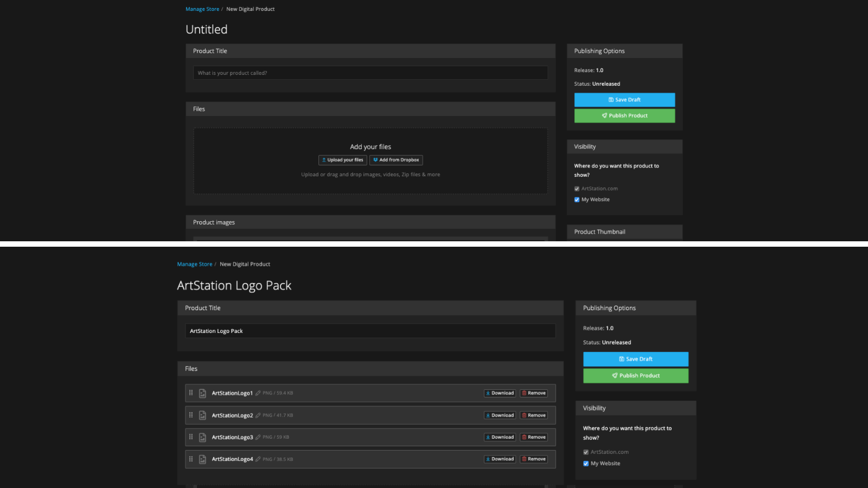Click the Product Thumbnail section header
The width and height of the screenshot is (868, 488).
click(x=624, y=232)
